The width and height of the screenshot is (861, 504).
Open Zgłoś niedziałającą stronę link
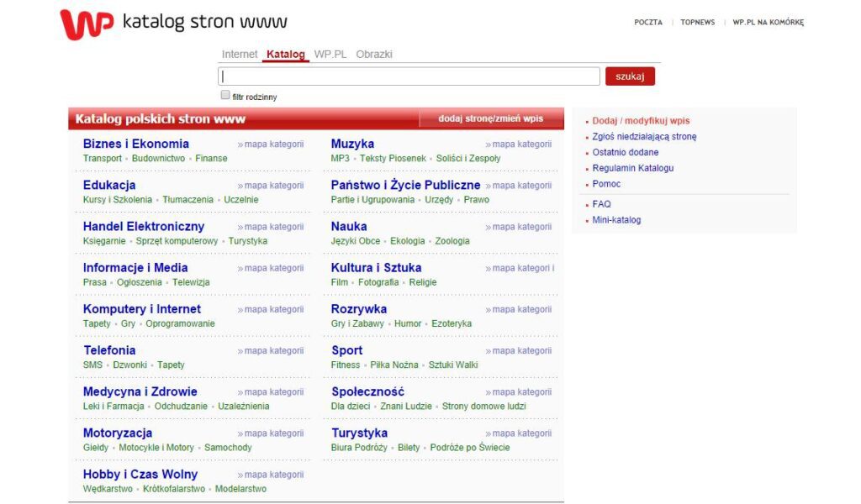[644, 137]
